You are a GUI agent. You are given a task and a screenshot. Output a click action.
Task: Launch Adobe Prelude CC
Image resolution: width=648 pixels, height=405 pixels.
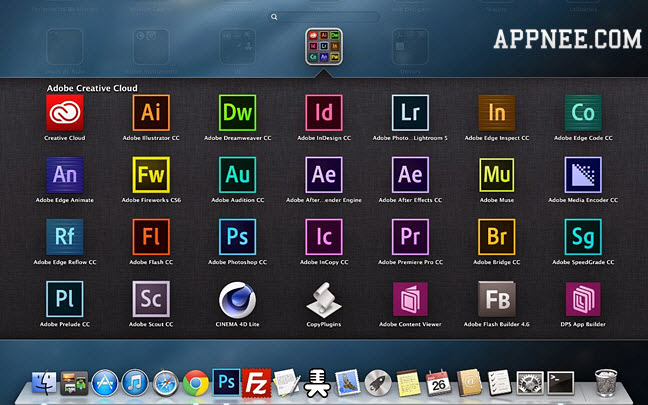[x=64, y=299]
